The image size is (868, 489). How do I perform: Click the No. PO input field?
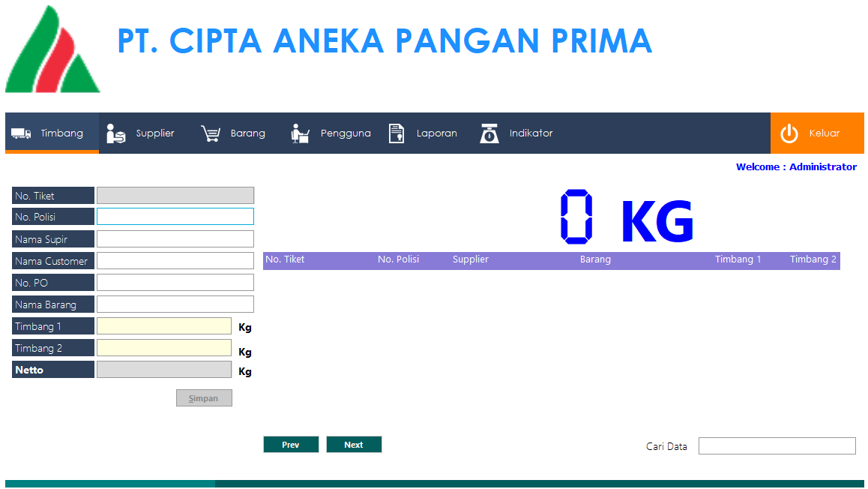(175, 283)
